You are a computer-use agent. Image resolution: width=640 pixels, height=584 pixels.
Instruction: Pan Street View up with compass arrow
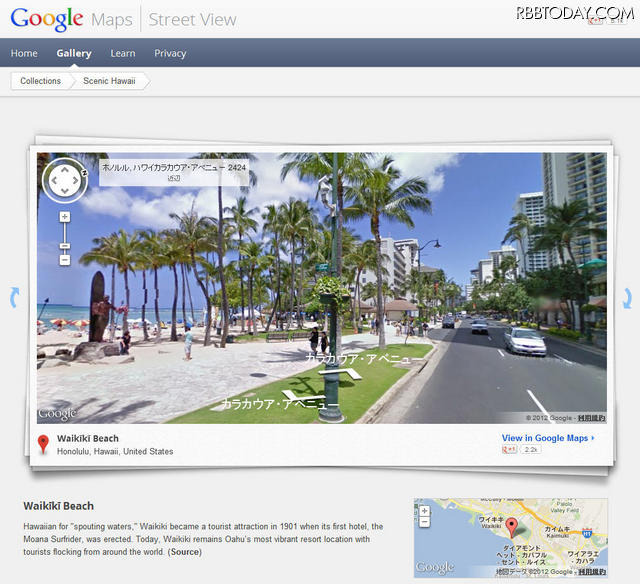pos(65,169)
